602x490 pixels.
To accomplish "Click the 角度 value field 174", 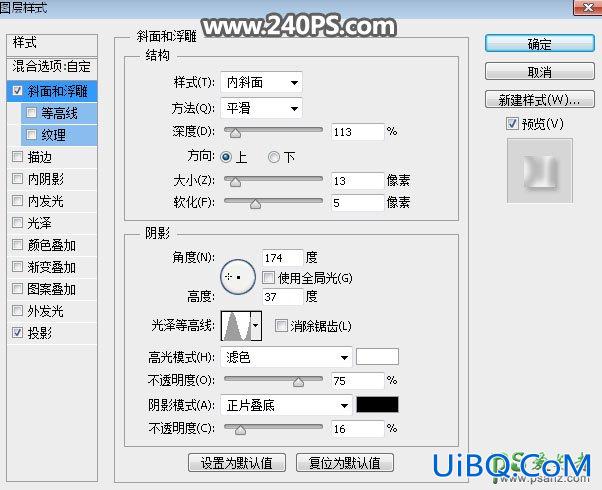I will (282, 258).
